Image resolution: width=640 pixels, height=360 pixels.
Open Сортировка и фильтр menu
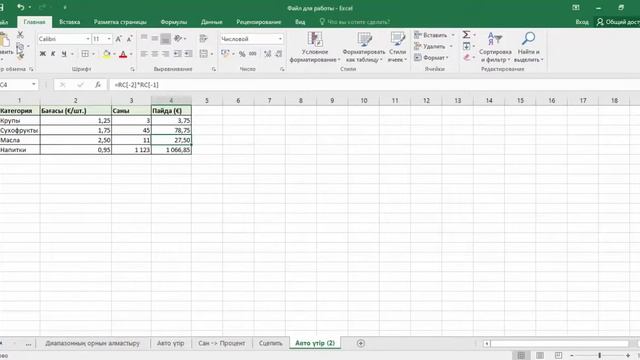[495, 47]
